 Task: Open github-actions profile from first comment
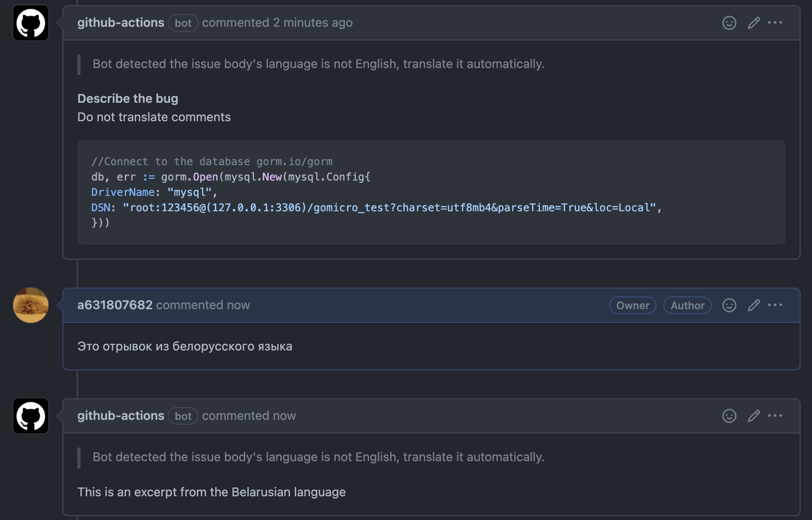tap(120, 23)
